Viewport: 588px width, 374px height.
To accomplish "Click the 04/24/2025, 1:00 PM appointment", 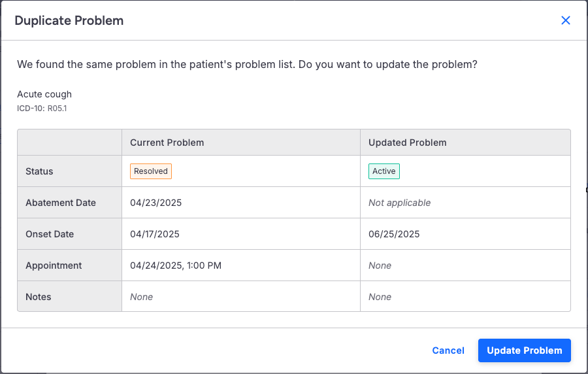I will point(176,265).
